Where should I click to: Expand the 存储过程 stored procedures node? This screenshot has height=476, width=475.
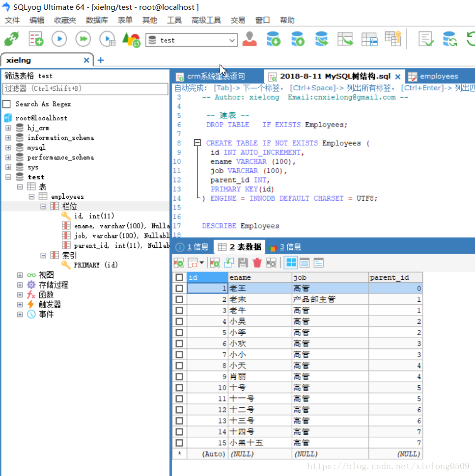tap(20, 285)
